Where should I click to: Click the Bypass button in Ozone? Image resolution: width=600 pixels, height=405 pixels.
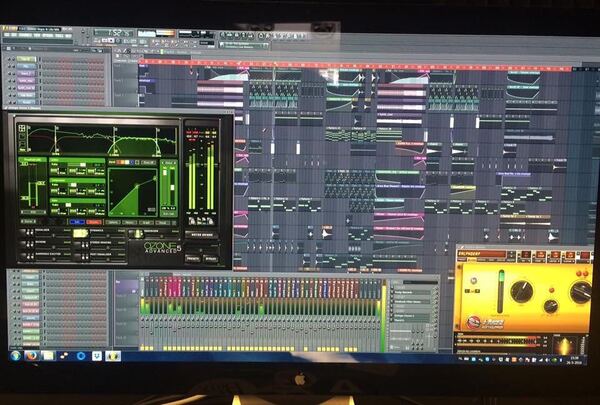coord(211,258)
